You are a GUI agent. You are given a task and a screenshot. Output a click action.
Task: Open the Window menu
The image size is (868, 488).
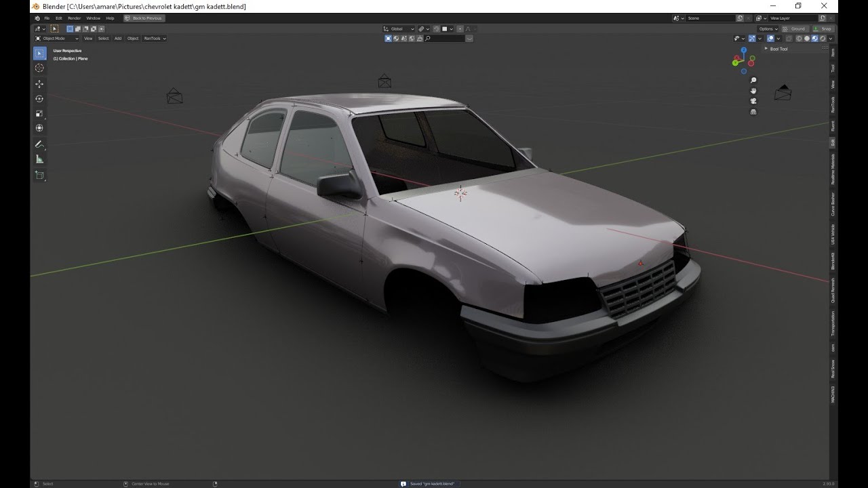[x=94, y=18]
